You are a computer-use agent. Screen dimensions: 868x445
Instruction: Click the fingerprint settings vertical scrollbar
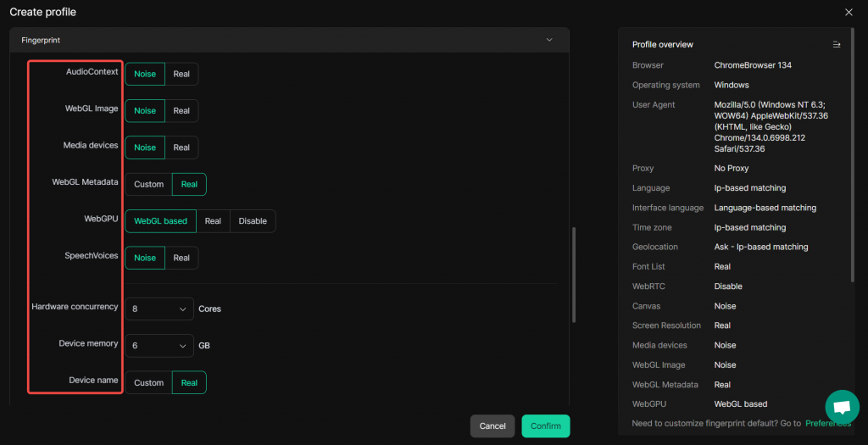[574, 275]
